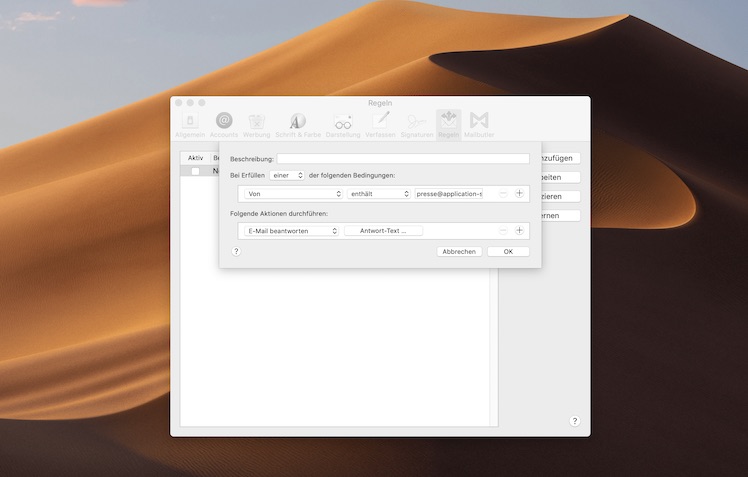Add another condition with plus button
Viewport: 748px width, 477px height.
[519, 194]
